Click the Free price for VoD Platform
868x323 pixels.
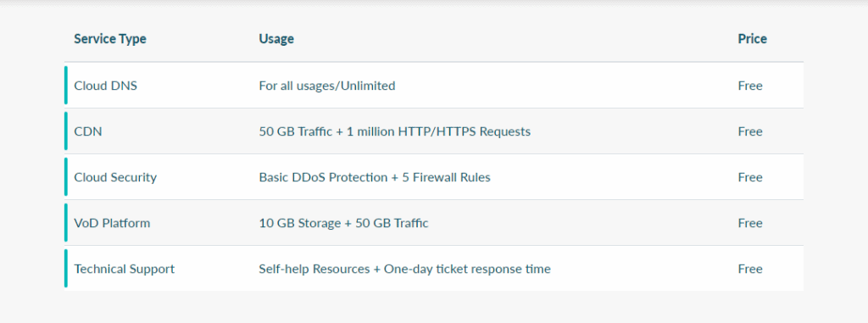(x=750, y=223)
